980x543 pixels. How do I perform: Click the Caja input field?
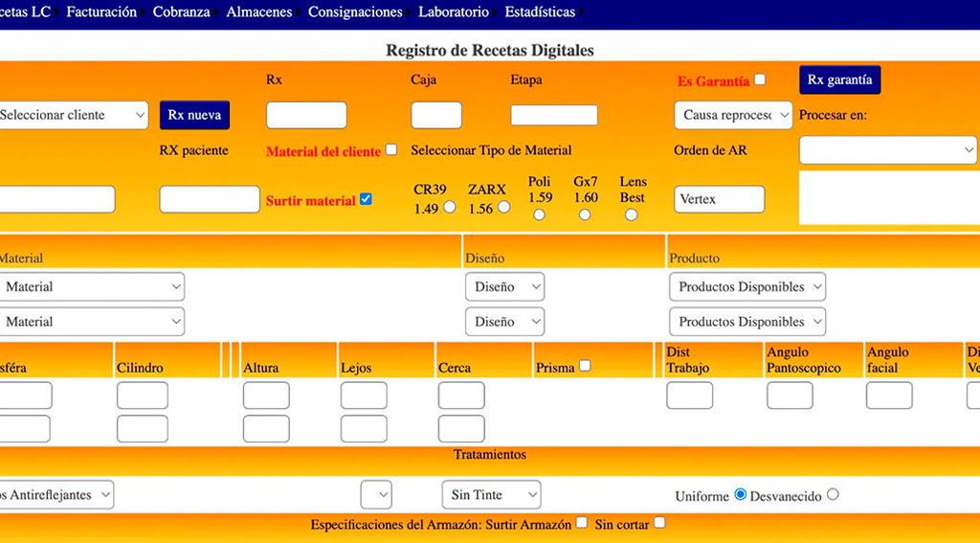pyautogui.click(x=436, y=115)
